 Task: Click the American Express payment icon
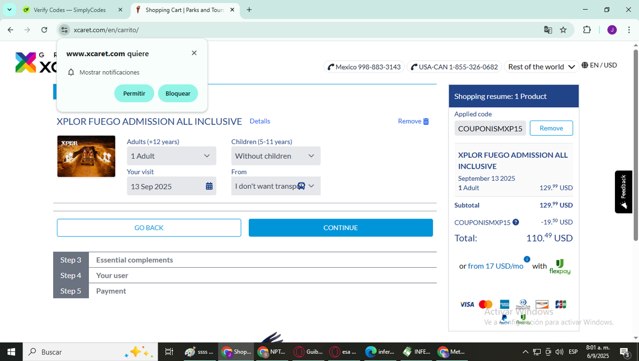505,304
